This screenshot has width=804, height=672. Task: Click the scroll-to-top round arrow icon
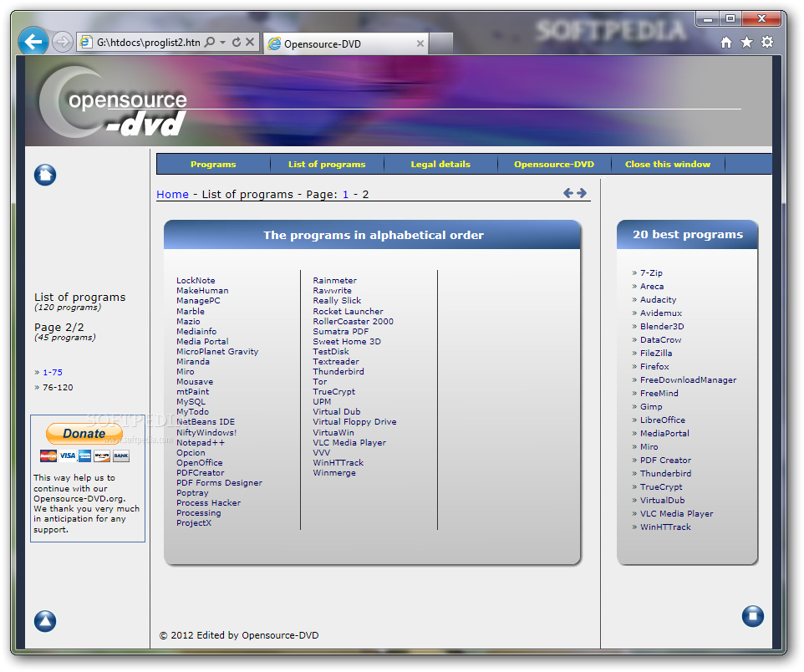(45, 621)
